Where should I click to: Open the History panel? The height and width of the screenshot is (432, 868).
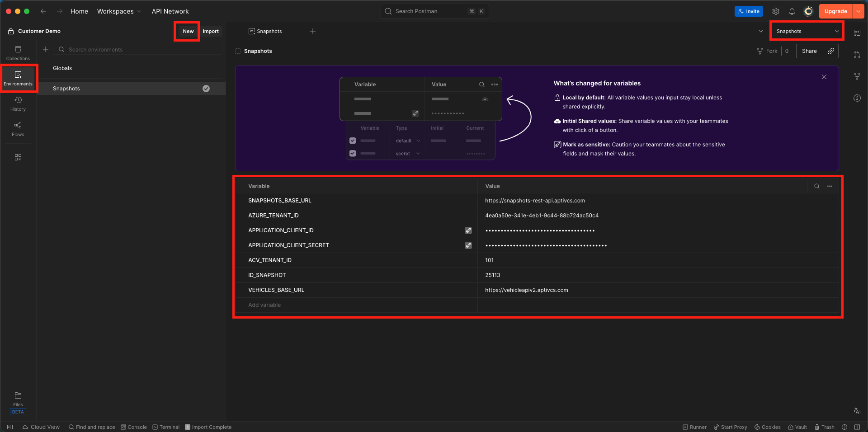pyautogui.click(x=18, y=103)
